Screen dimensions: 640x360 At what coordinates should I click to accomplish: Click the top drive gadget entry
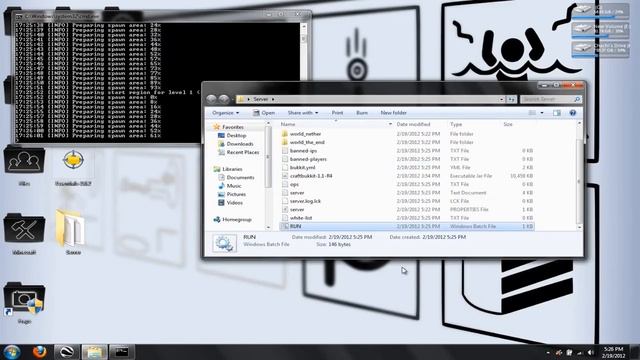(600, 11)
